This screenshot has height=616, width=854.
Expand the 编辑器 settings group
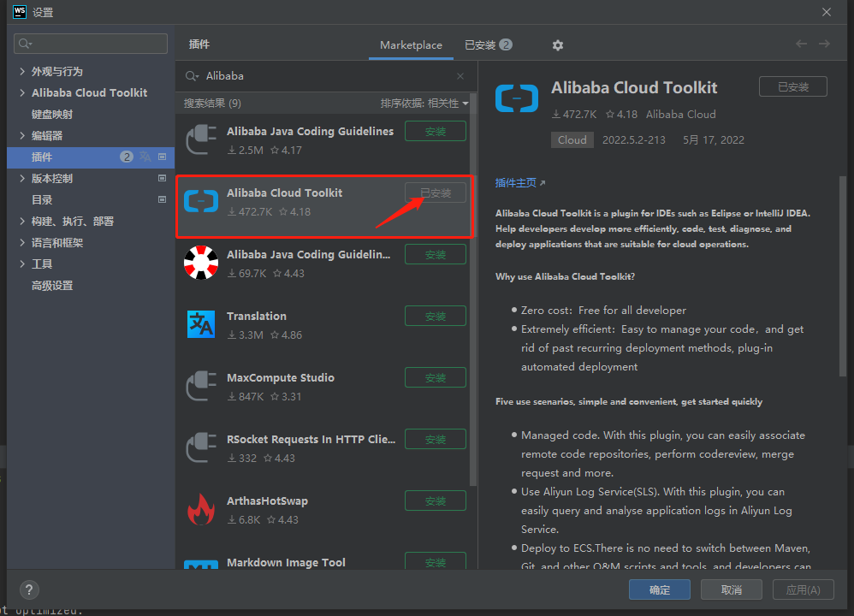point(22,136)
